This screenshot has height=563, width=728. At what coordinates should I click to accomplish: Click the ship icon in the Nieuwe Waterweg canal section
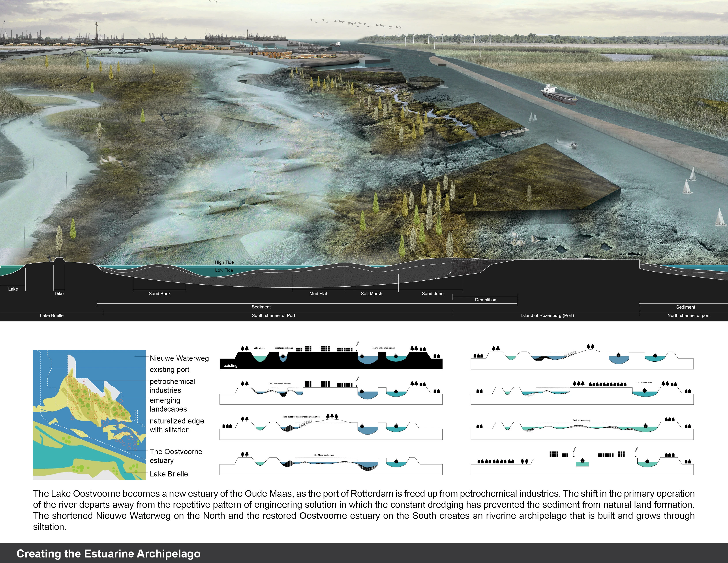click(362, 355)
